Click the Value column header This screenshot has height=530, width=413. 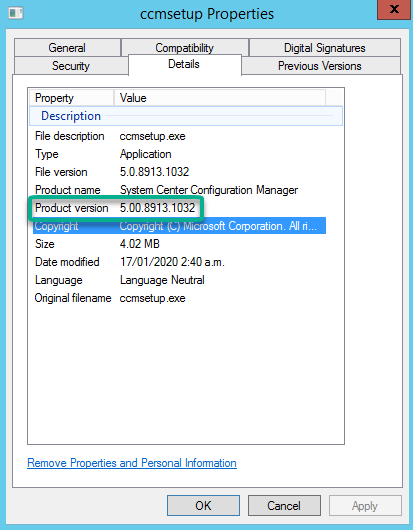(220, 98)
